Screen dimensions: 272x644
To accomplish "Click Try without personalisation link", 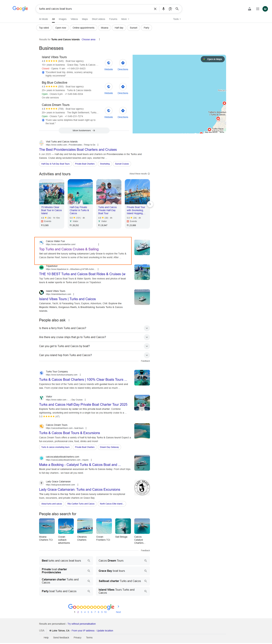I will pos(81,624).
